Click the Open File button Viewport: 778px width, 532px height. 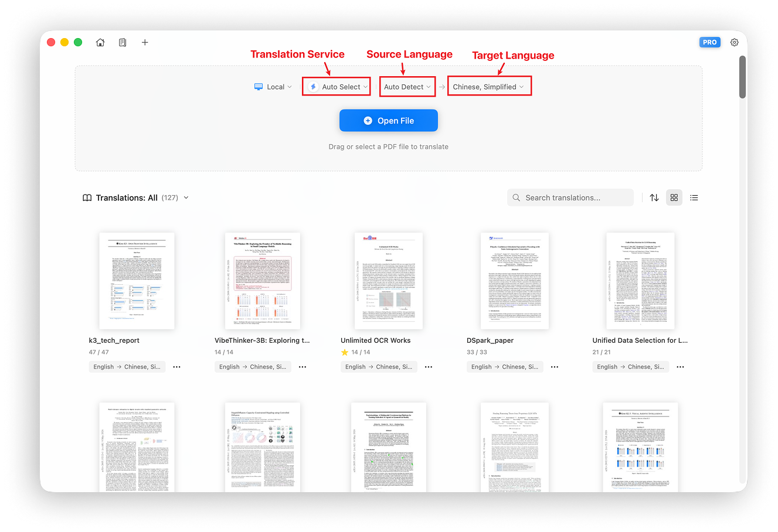(389, 121)
